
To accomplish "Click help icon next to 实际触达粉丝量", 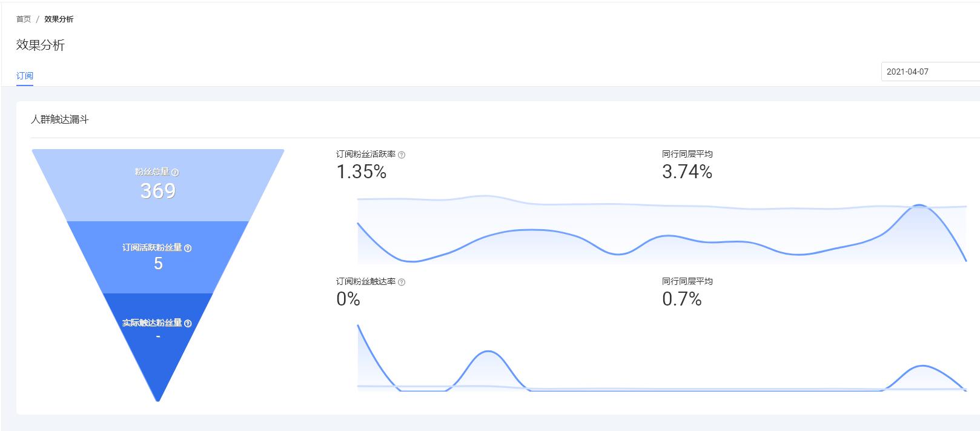I will pyautogui.click(x=188, y=323).
